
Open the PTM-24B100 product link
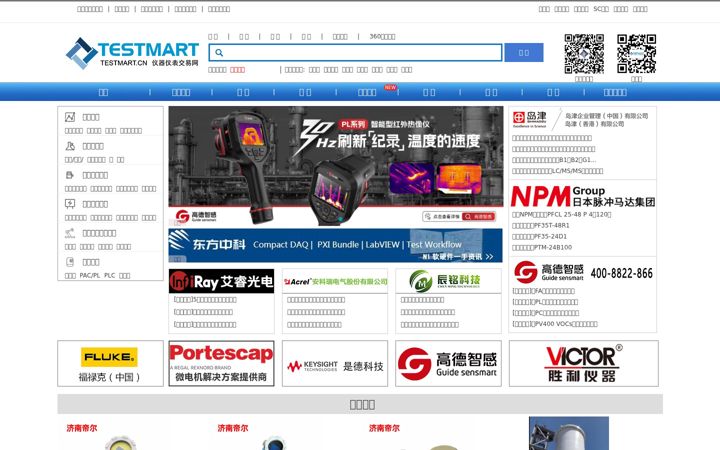542,248
